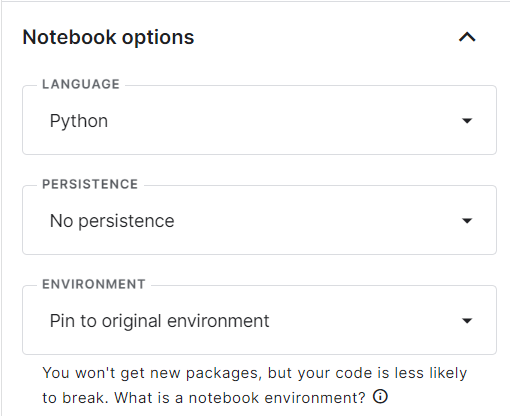Click the 'You won't get new packages' help text
The width and height of the screenshot is (510, 416).
click(x=152, y=373)
